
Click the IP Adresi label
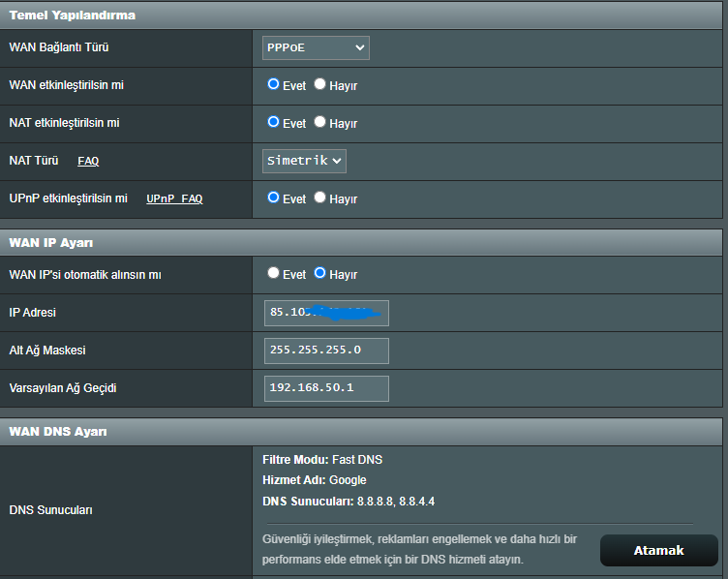pyautogui.click(x=33, y=313)
